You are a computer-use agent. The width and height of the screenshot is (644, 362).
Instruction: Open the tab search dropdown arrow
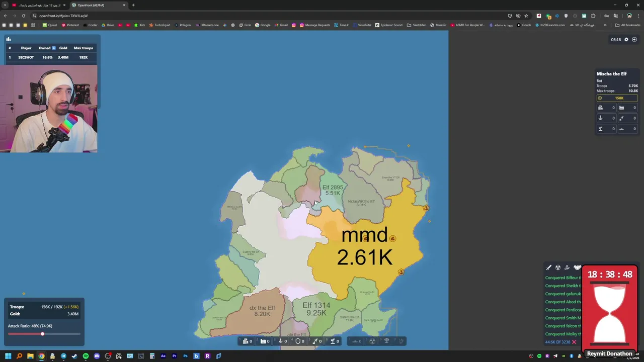click(x=5, y=5)
